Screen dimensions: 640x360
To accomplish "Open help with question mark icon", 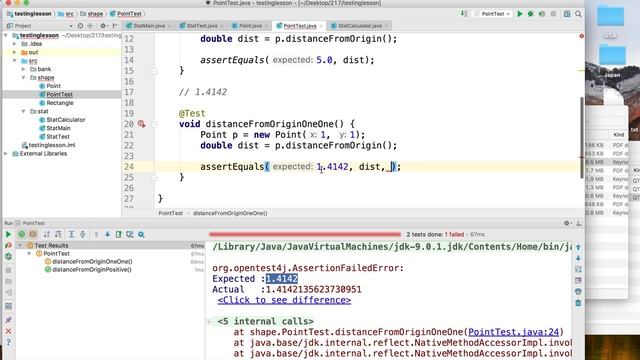I will [8, 342].
